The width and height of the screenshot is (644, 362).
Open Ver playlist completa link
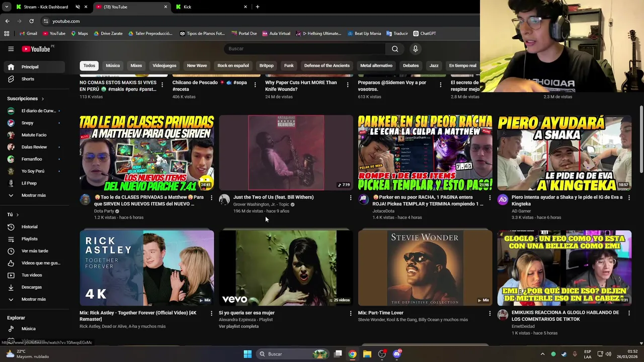[x=238, y=326]
